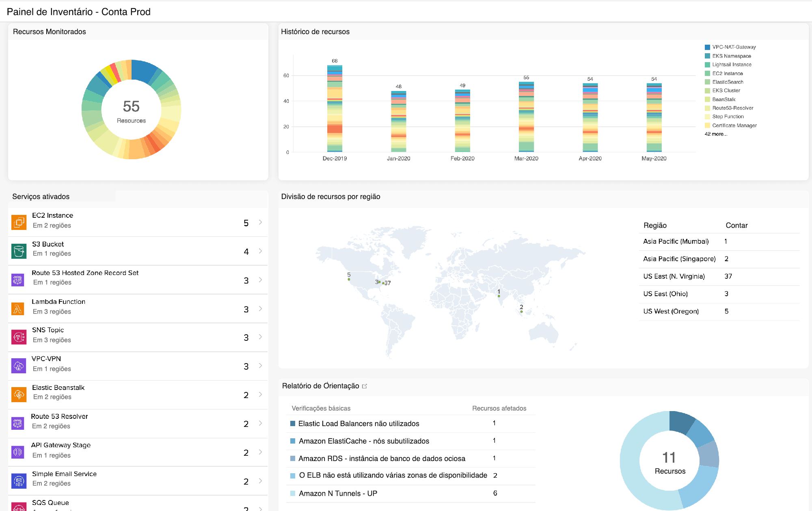Expand the EC2 Instance row chevron
This screenshot has width=812, height=511.
260,222
